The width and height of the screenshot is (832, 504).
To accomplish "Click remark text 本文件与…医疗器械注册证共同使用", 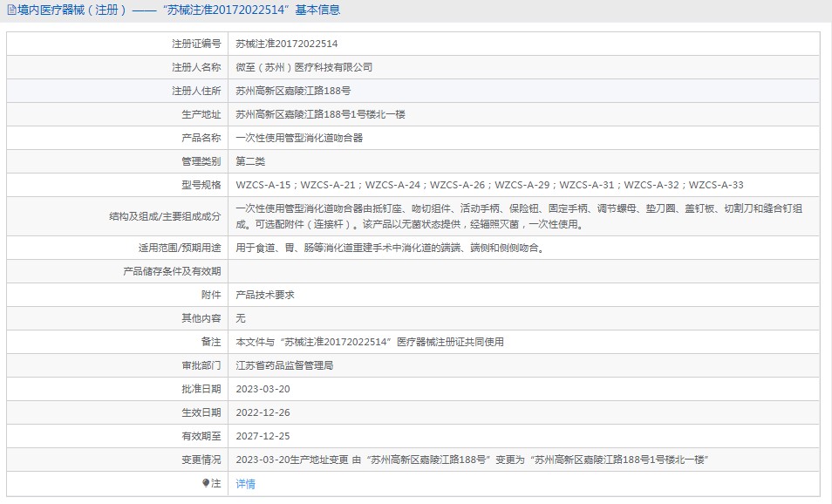I will pyautogui.click(x=370, y=342).
